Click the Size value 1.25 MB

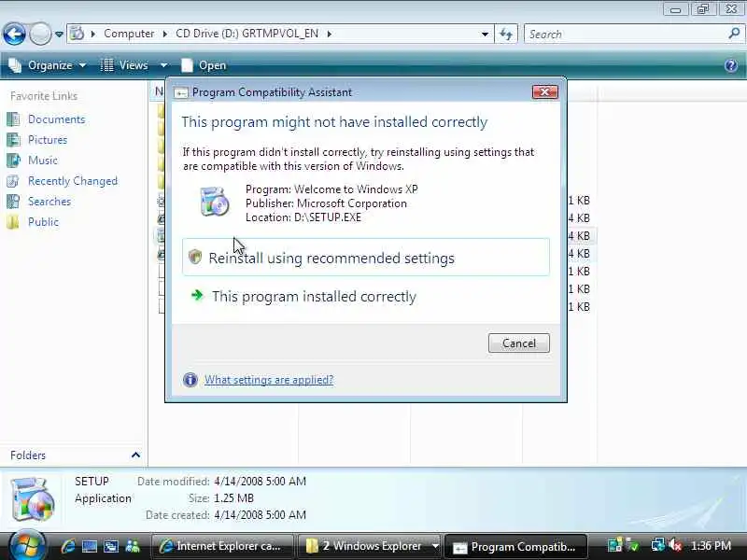234,498
